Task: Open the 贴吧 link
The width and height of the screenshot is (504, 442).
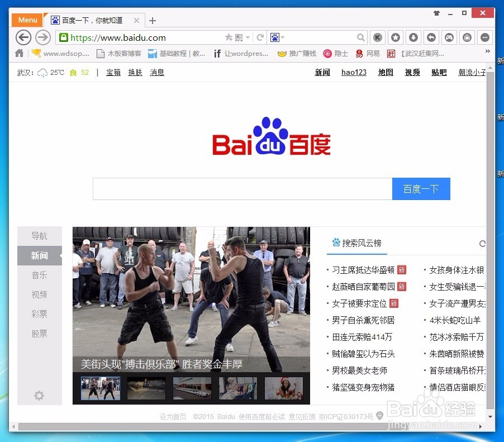Action: (439, 73)
